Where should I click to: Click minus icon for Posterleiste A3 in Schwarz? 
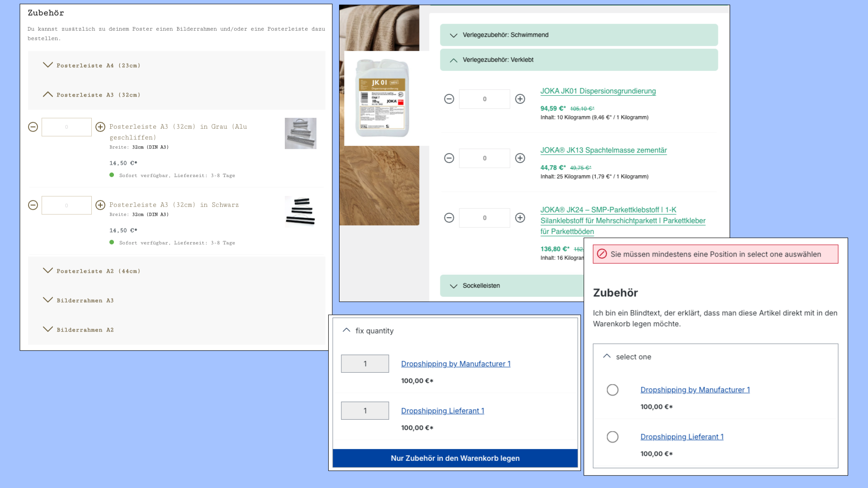click(x=33, y=205)
